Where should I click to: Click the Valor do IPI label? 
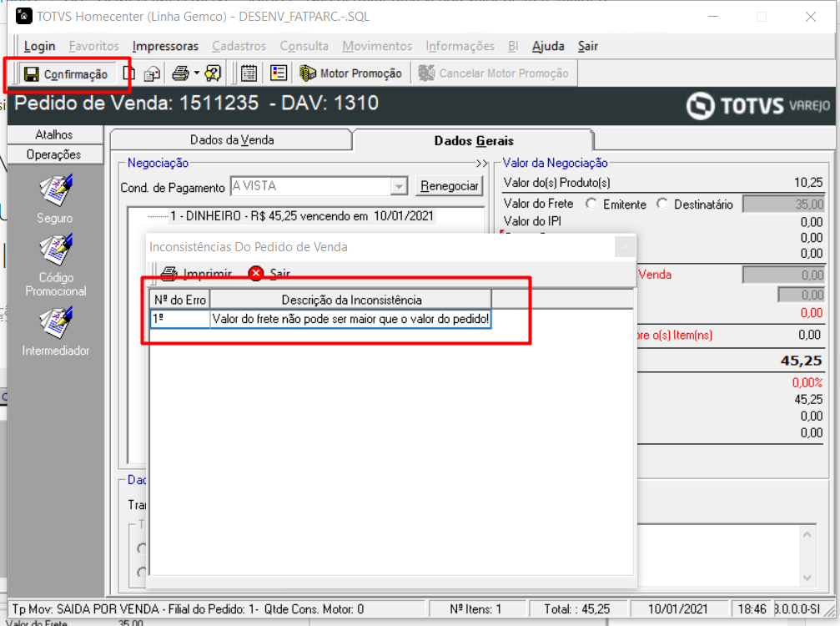click(532, 221)
